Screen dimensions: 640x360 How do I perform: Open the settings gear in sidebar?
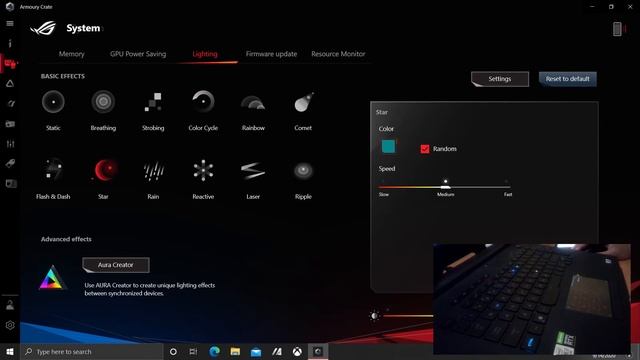[x=10, y=325]
